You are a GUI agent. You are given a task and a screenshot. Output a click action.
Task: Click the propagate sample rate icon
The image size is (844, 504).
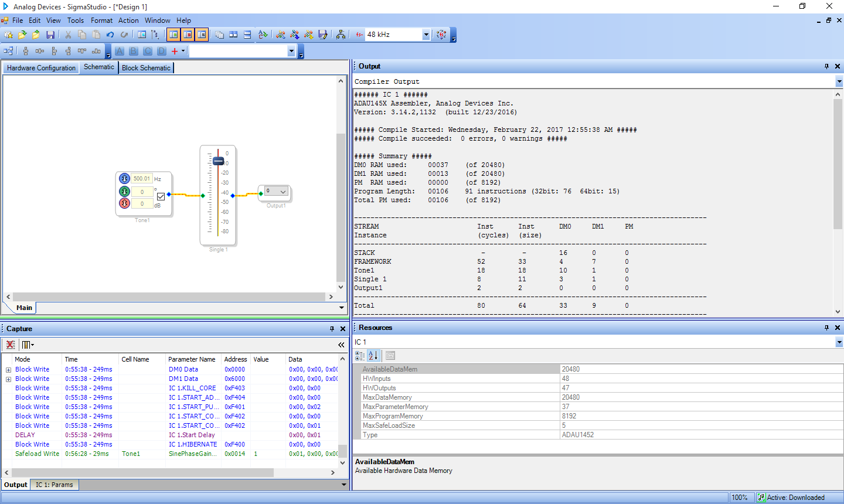441,35
